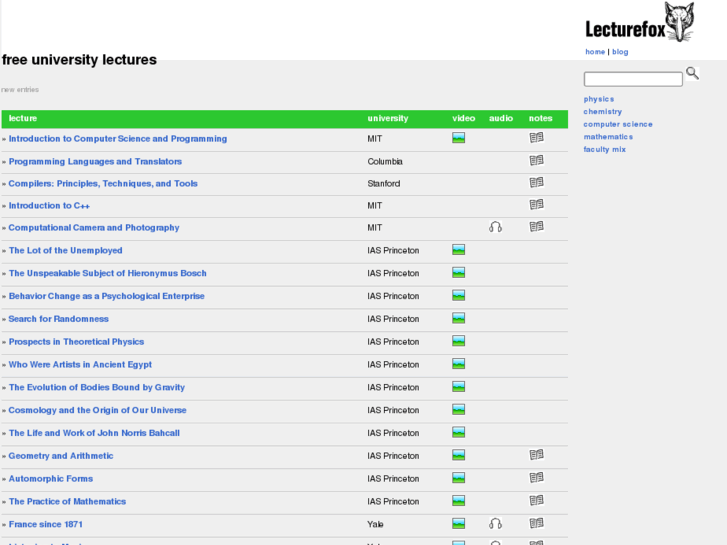Open notes for Introduction to Computer Science

click(x=536, y=137)
